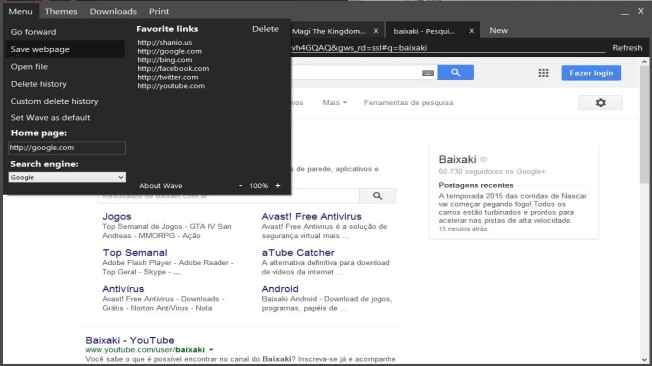Open the Themes menu
The width and height of the screenshot is (652, 366).
pyautogui.click(x=61, y=11)
